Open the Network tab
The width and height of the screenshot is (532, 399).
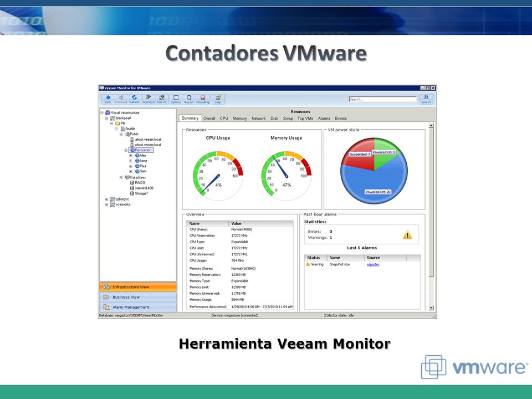[x=259, y=119]
